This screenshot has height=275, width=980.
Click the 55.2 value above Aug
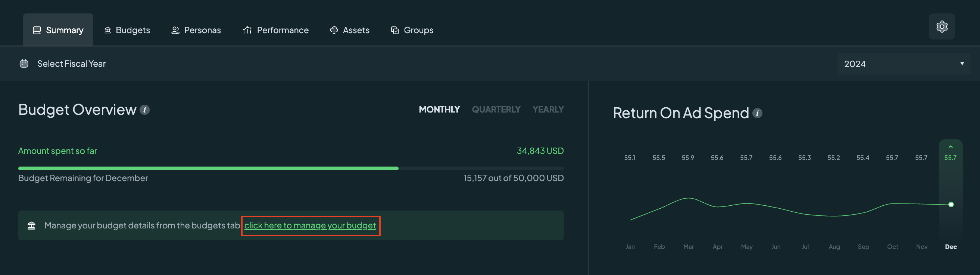(x=834, y=158)
